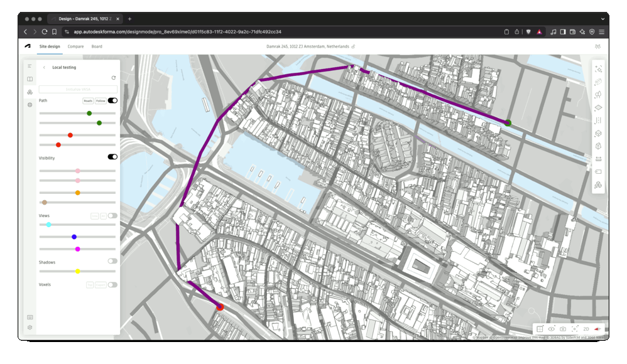Bookmark this page in the browser
The width and height of the screenshot is (627, 364).
tap(55, 31)
